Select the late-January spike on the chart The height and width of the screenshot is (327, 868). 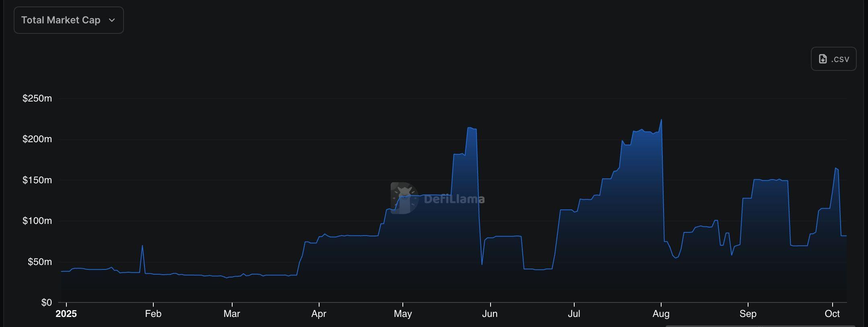pyautogui.click(x=142, y=246)
